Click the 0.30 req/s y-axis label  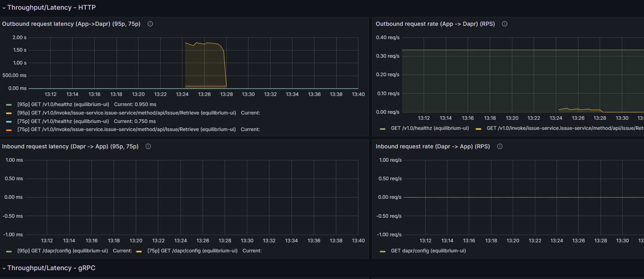click(x=388, y=56)
